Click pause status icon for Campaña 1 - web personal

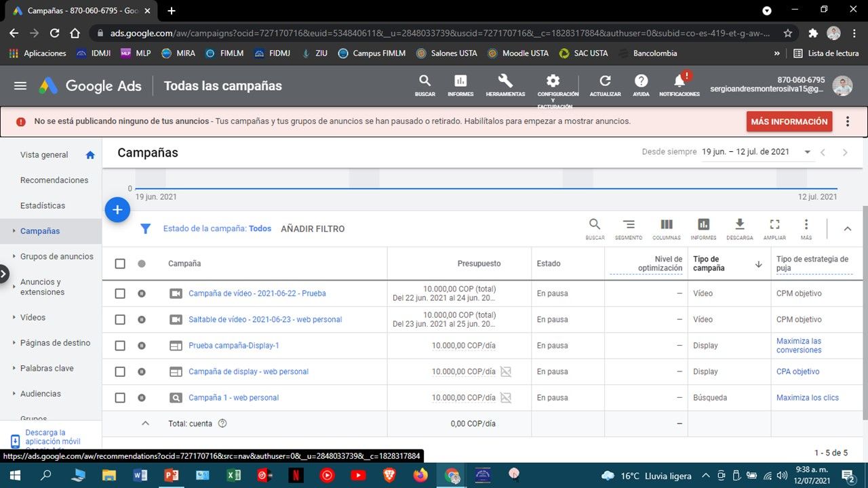pos(142,398)
